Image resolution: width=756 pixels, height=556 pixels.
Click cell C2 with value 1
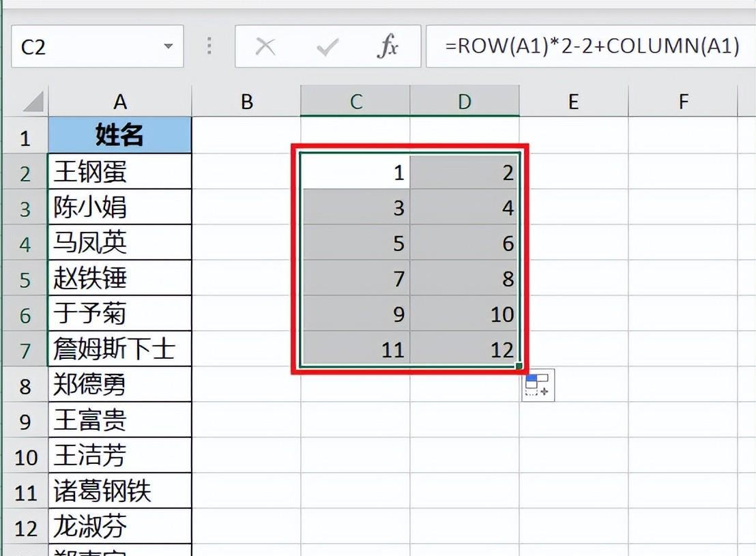[x=355, y=172]
